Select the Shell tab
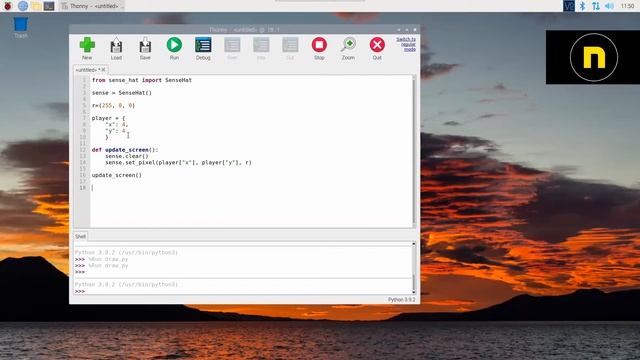The width and height of the screenshot is (640, 360). [x=80, y=236]
